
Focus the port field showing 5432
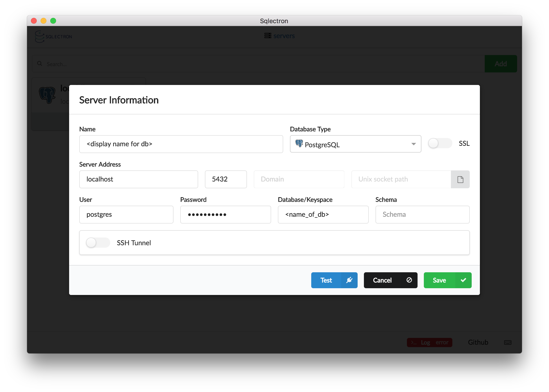point(226,179)
